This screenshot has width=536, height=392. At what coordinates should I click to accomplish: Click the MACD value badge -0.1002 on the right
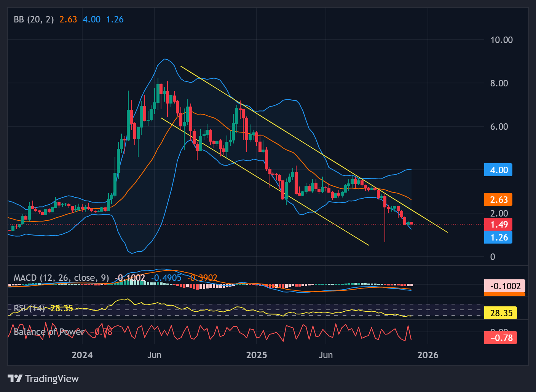click(x=504, y=286)
